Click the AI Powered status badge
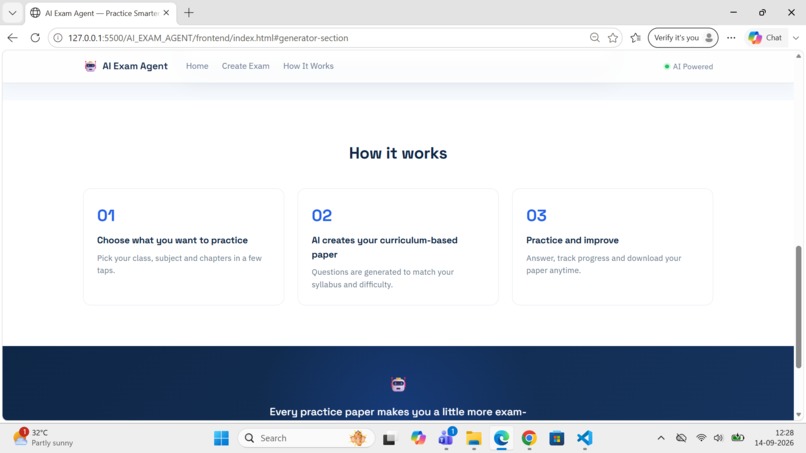The image size is (806, 453). pos(688,66)
